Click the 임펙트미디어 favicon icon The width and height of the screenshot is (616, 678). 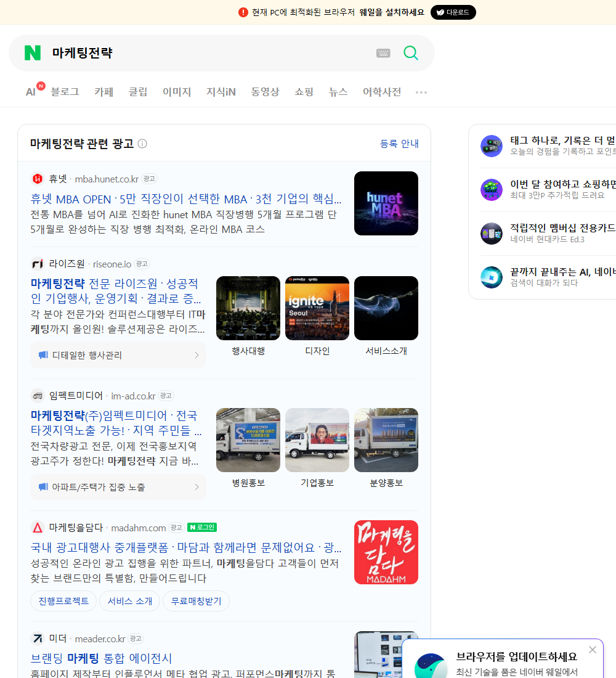pyautogui.click(x=38, y=396)
